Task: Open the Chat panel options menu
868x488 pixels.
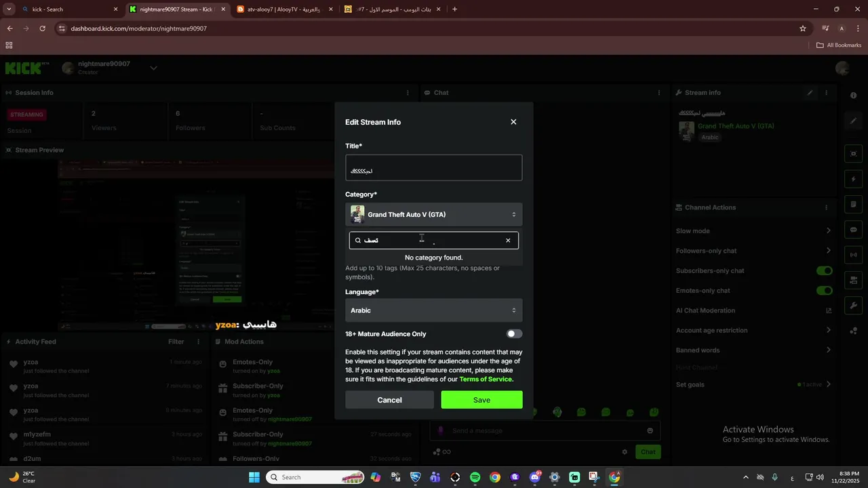Action: click(659, 93)
